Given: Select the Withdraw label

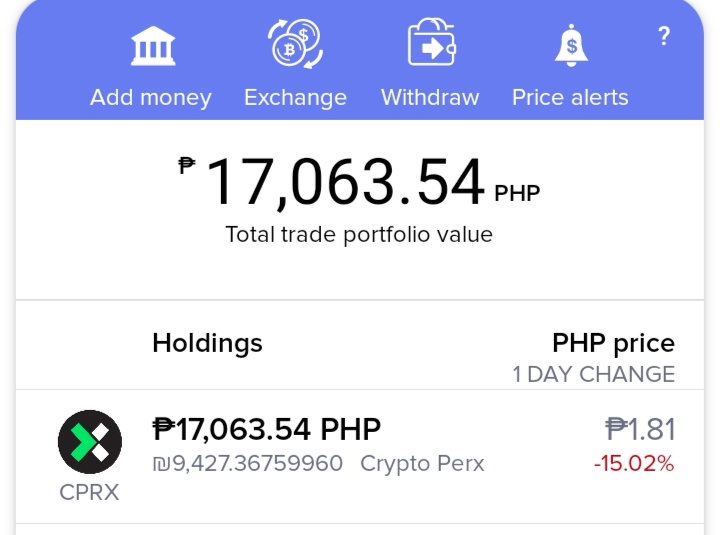Looking at the screenshot, I should coord(430,97).
